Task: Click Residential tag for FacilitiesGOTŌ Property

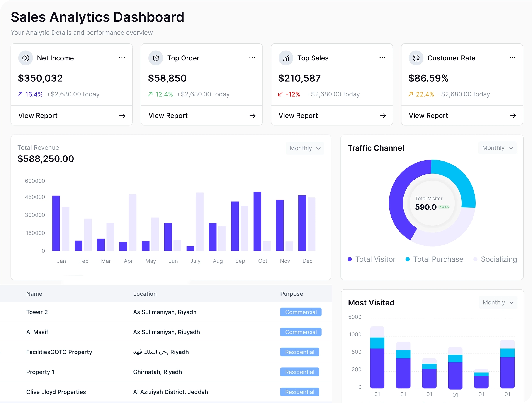Action: [x=300, y=352]
